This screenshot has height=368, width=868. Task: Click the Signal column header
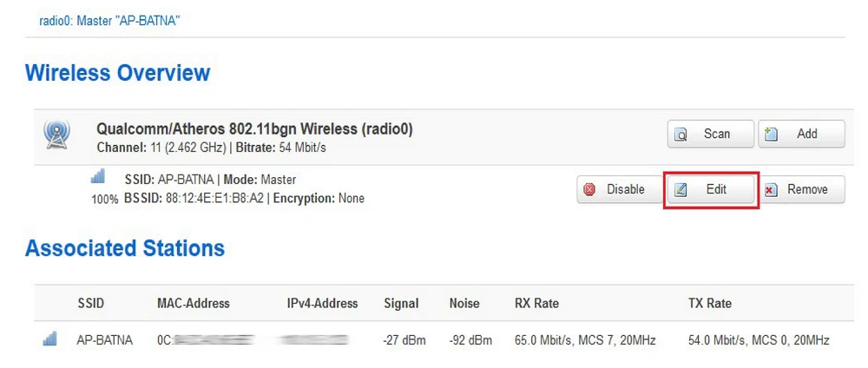coord(401,304)
